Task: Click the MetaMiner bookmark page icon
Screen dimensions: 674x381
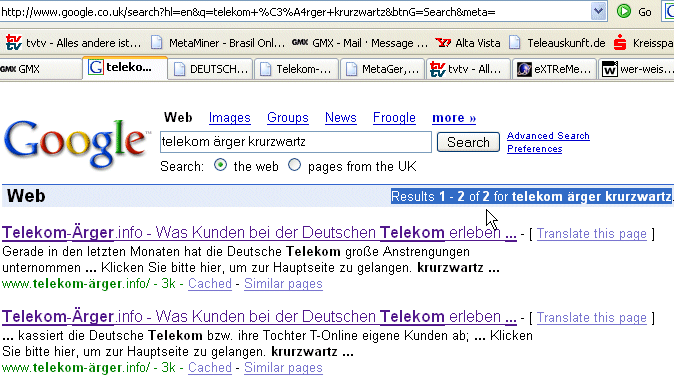Action: pos(157,43)
